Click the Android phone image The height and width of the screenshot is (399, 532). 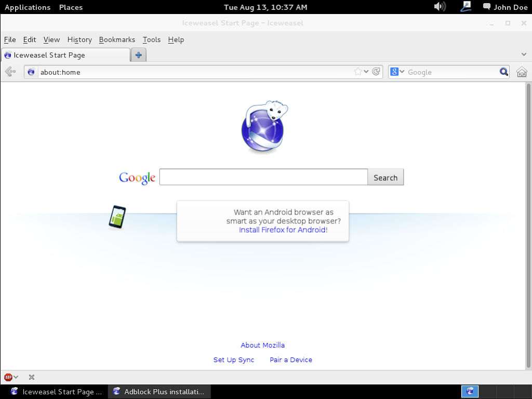click(117, 217)
